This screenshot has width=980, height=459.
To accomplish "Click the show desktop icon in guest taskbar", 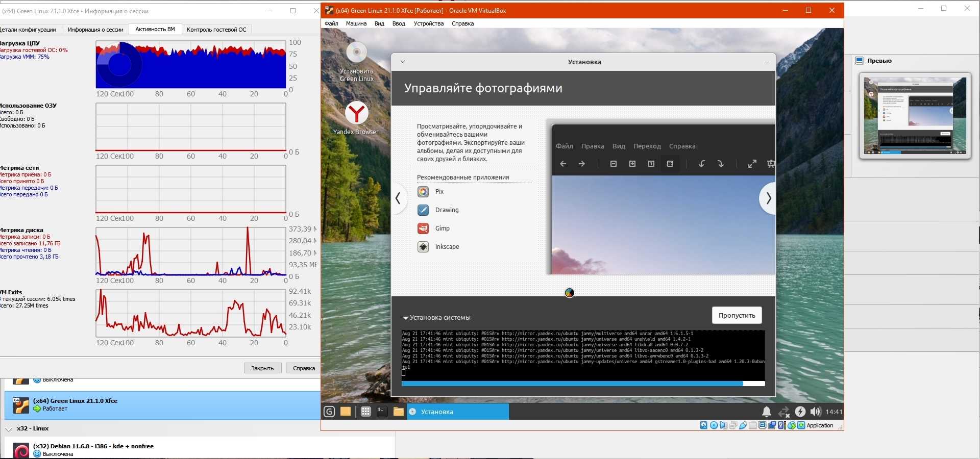I will (x=346, y=412).
